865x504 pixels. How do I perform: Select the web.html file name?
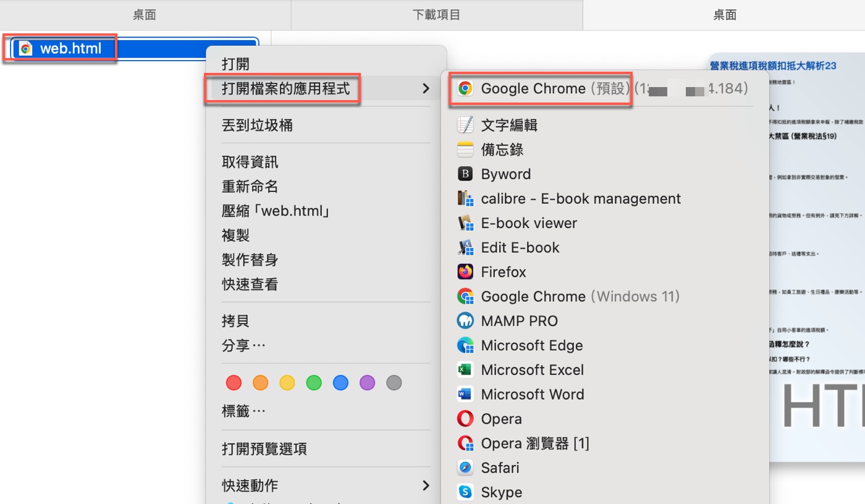[70, 48]
